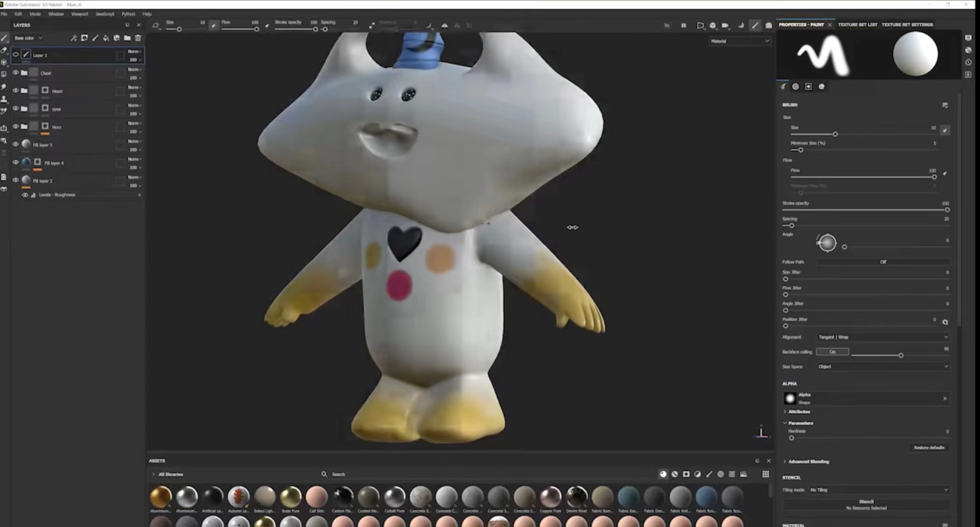
Task: Click the Stencil No Resource Selected button
Action: click(866, 505)
